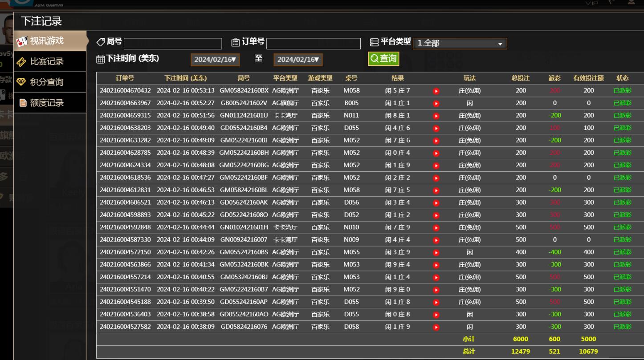Viewport: 644px width, 360px height.
Task: Click bet time 2024-02-16 00:44:09 cell
Action: coord(186,240)
